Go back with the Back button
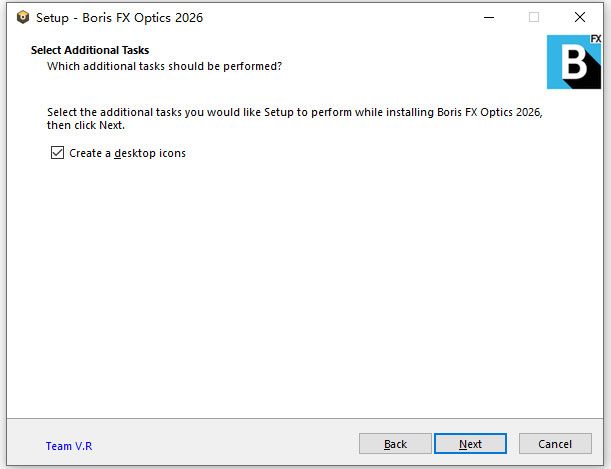 tap(395, 444)
